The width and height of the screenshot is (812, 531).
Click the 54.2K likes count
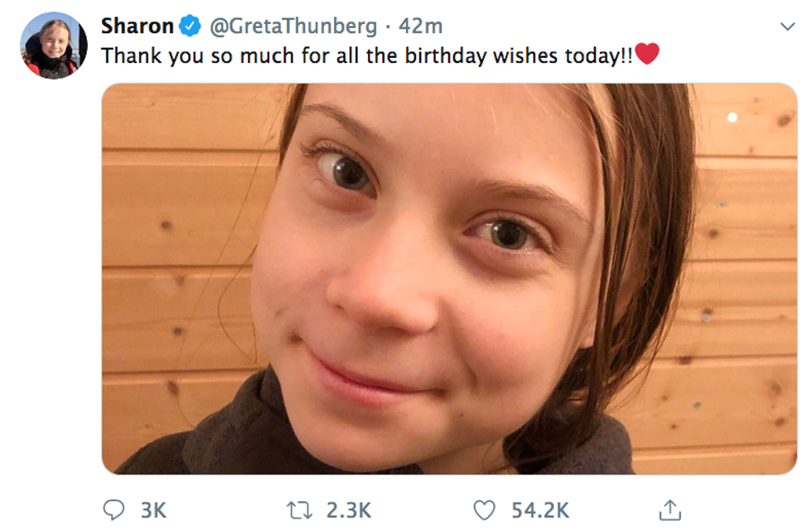tap(540, 510)
